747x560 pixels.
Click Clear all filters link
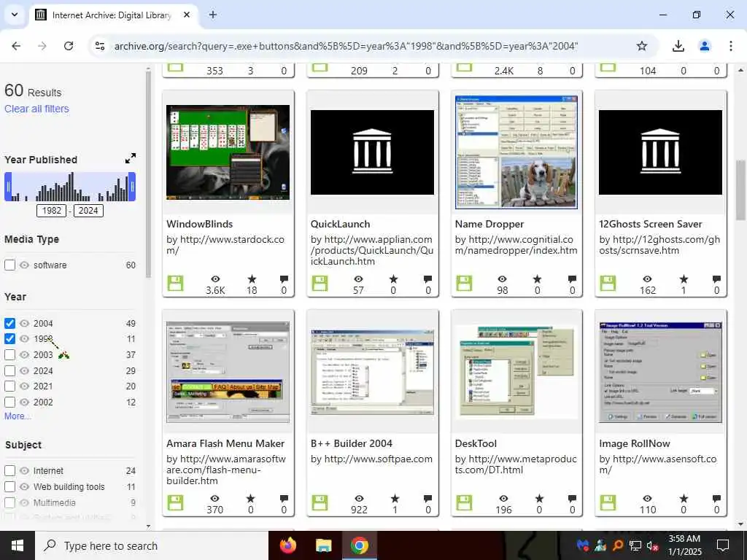tap(36, 109)
